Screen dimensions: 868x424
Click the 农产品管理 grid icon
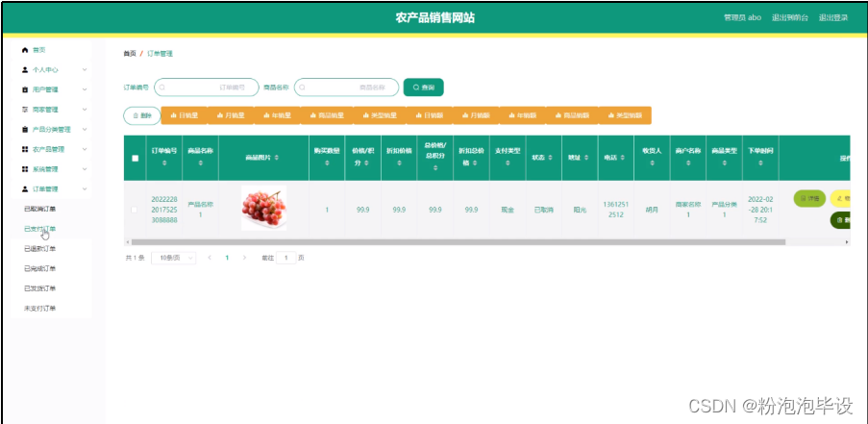point(25,149)
